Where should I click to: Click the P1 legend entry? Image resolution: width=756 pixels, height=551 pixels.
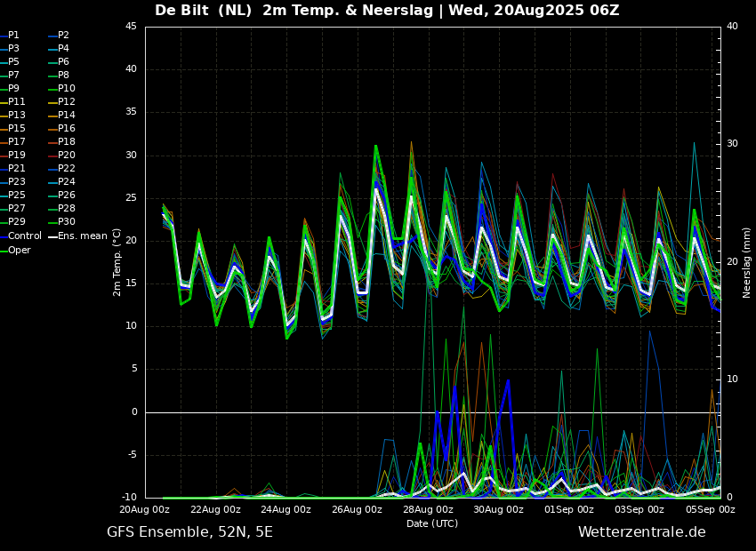point(13,36)
